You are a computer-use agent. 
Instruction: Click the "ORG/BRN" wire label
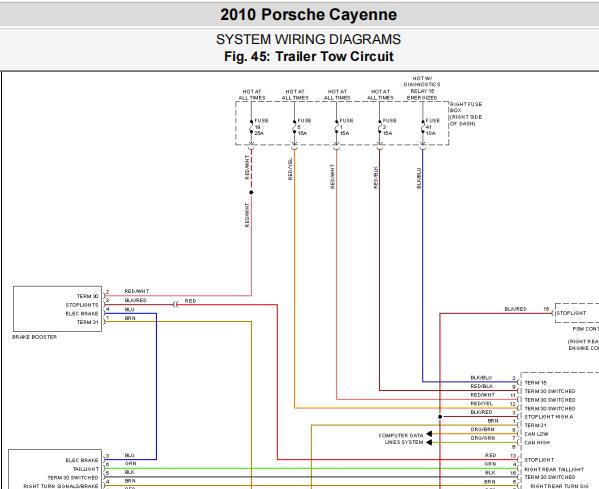point(482,429)
